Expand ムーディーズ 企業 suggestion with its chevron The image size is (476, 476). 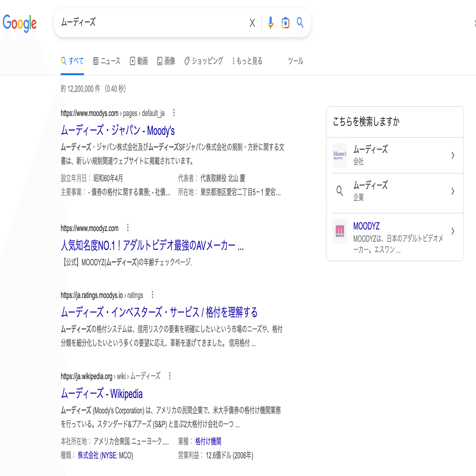coord(453,191)
